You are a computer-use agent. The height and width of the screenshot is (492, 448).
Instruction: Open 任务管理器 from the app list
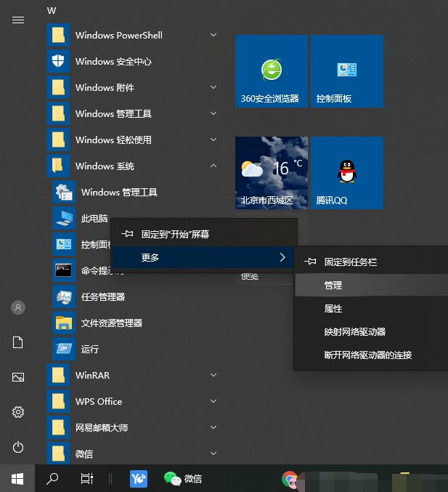click(102, 297)
